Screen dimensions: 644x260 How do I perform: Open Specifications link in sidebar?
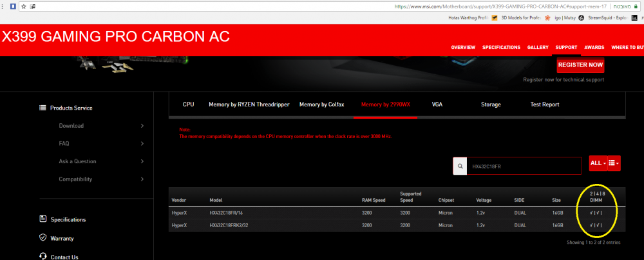[x=68, y=220]
